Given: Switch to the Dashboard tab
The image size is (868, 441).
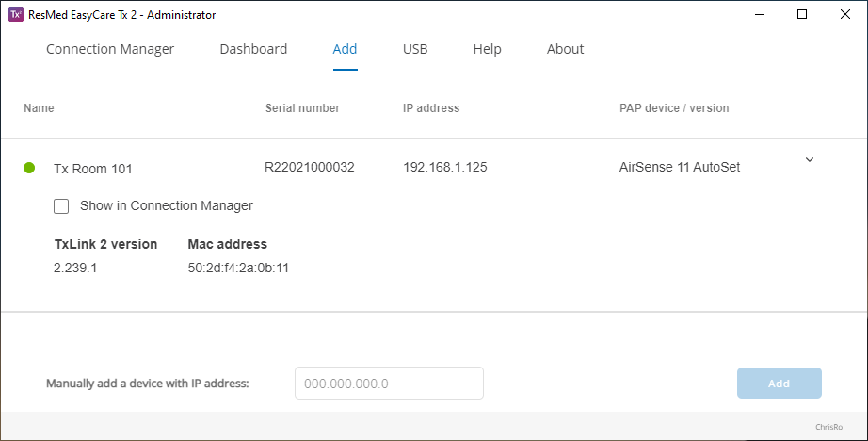Looking at the screenshot, I should click(x=253, y=49).
